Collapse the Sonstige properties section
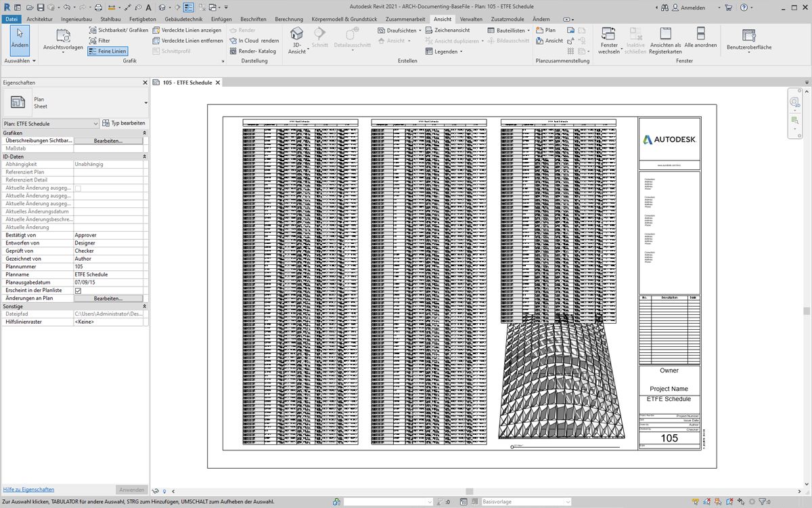The image size is (812, 508). tap(144, 306)
